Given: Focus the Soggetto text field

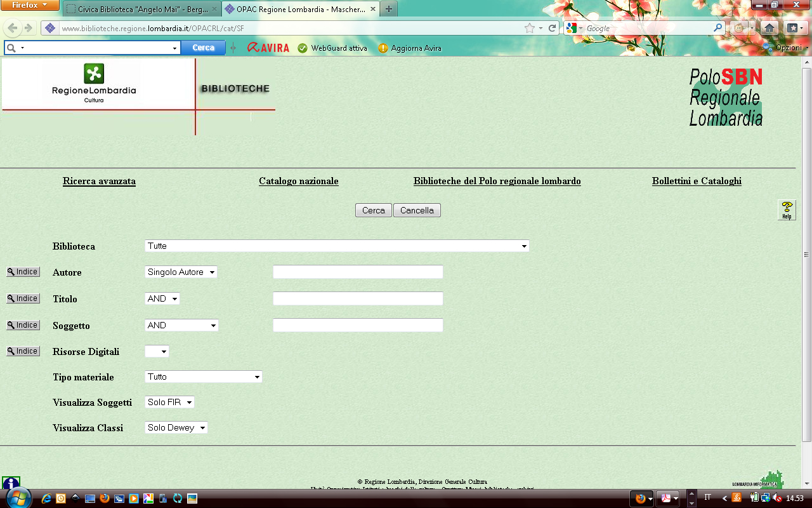Looking at the screenshot, I should coord(358,325).
